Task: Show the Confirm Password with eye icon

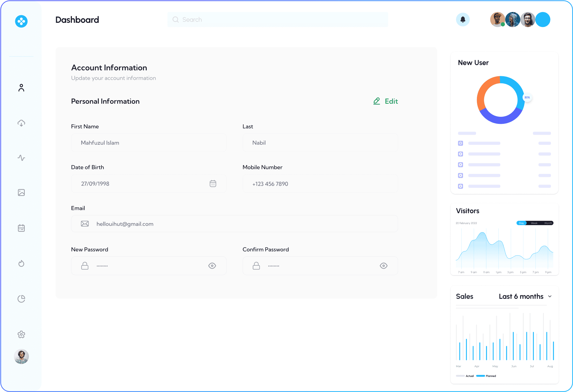Action: coord(384,266)
